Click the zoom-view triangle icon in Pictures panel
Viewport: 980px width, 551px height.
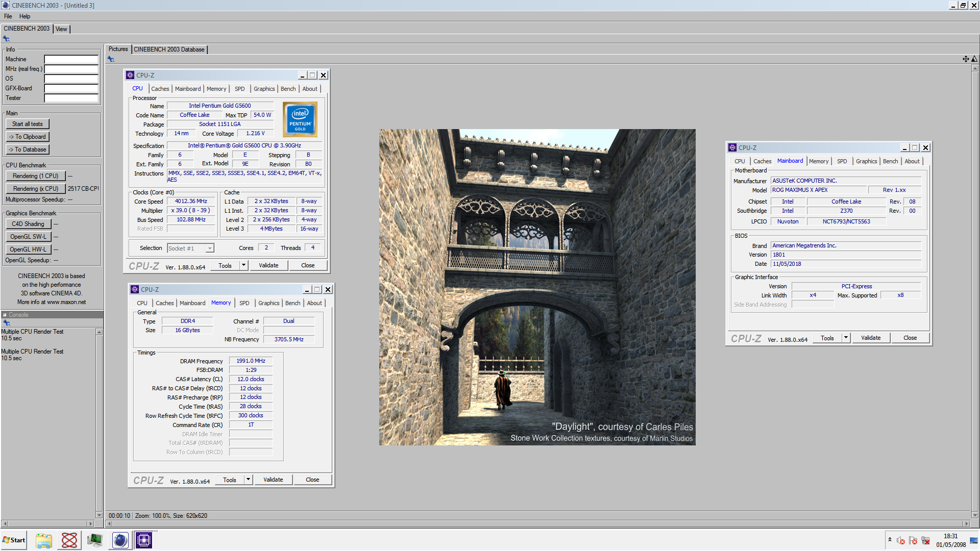click(x=974, y=59)
